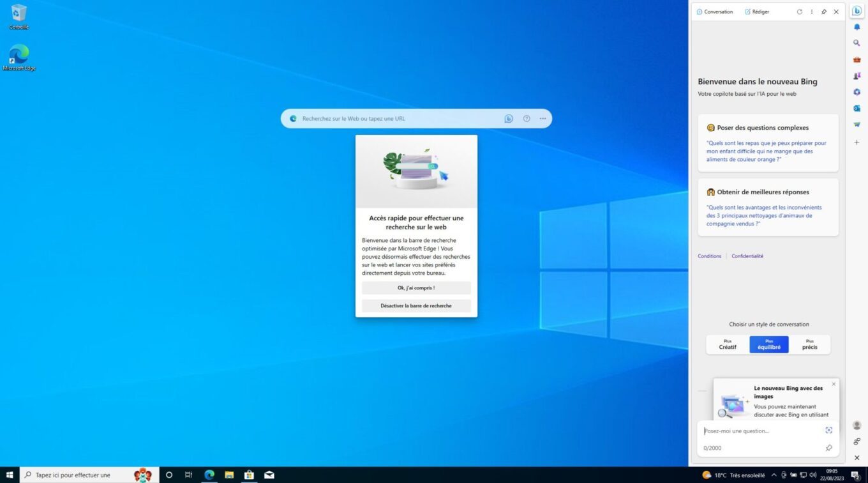Switch to the Rédiger tab
The width and height of the screenshot is (868, 483).
click(757, 11)
